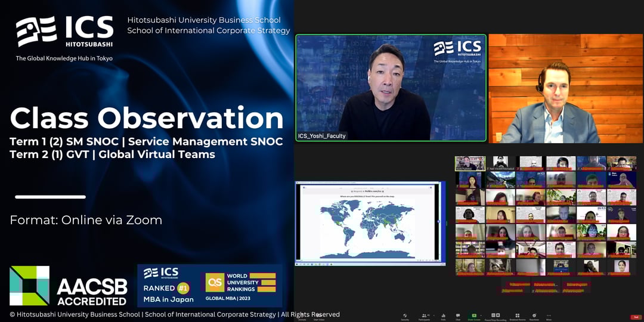
Task: Open the Participants panel
Action: pos(425,317)
